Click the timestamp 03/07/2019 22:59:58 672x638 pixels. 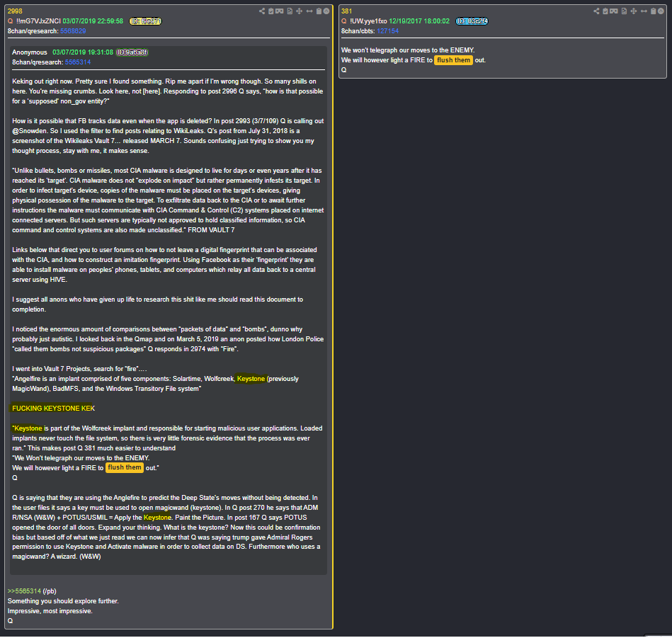(x=93, y=21)
